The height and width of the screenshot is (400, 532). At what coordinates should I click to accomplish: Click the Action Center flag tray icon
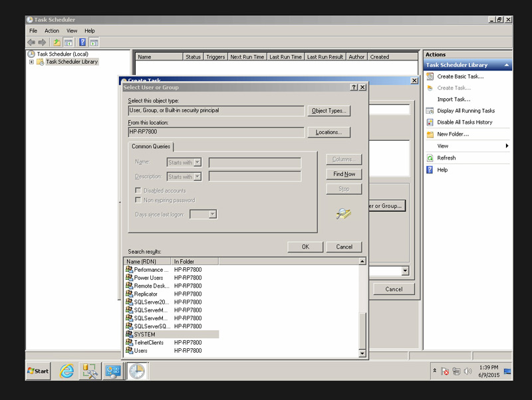tap(445, 371)
